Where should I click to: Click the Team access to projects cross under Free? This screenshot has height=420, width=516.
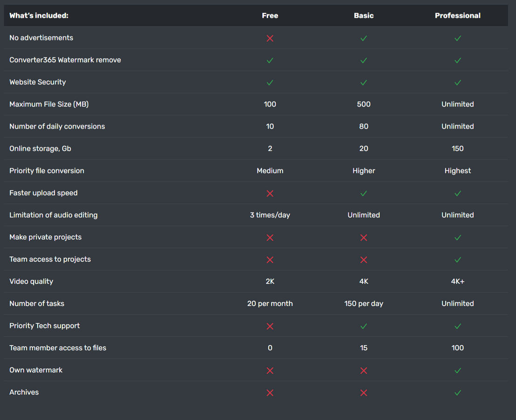tap(270, 260)
